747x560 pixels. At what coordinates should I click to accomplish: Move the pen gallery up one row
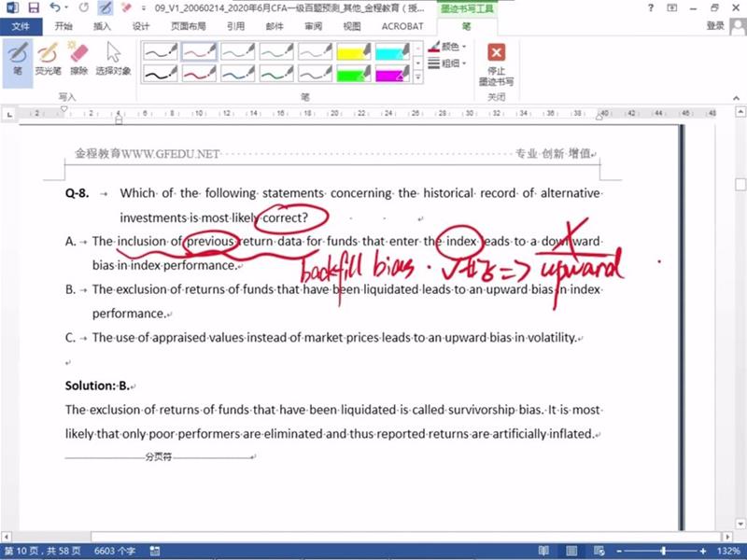[x=418, y=49]
